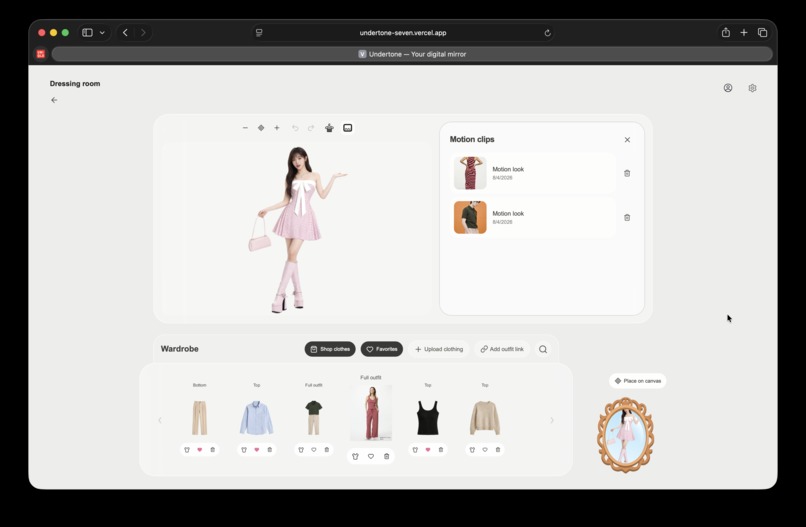806x527 pixels.
Task: Delete the black tank top
Action: [x=441, y=450]
